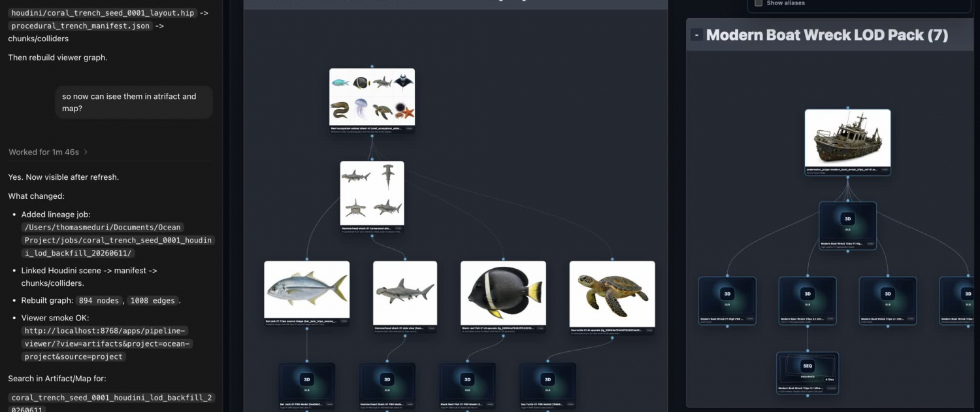This screenshot has width=980, height=412.
Task: Click the Modern Boat Wreck P1 High PBR 3D icon
Action: (727, 294)
